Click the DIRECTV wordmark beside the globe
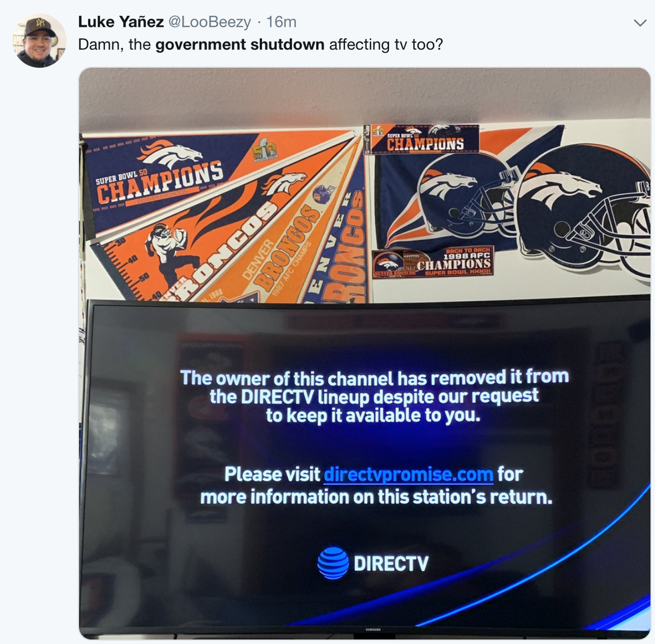Image resolution: width=655 pixels, height=644 pixels. (391, 563)
